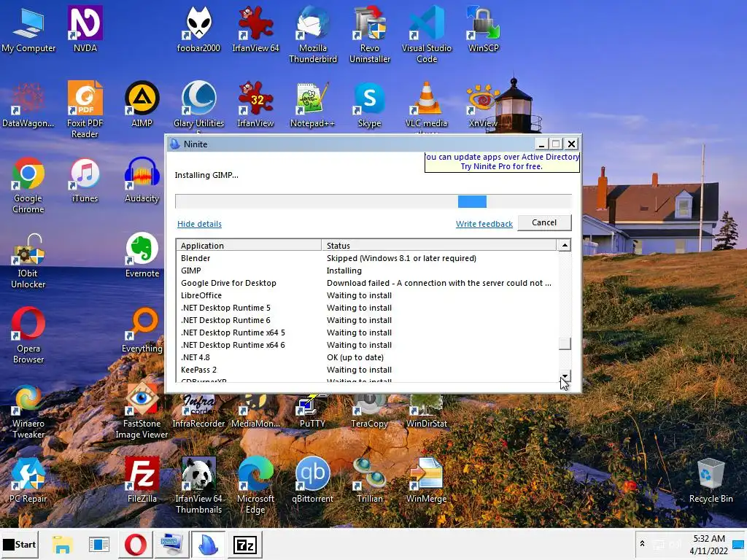
Task: Launch the Visual Studio Code desktop icon
Action: [427, 34]
